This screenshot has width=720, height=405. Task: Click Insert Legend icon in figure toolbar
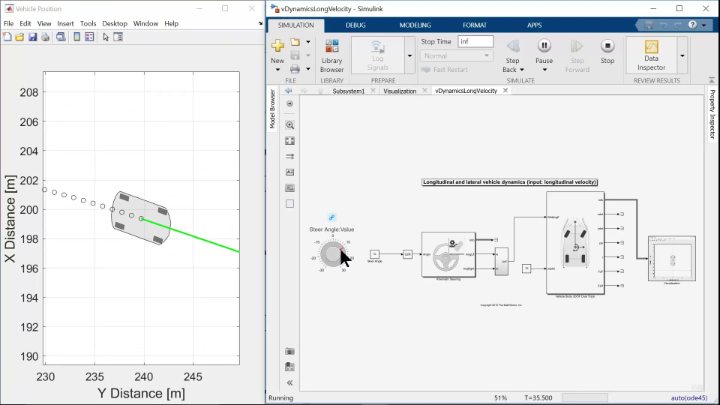[x=90, y=37]
